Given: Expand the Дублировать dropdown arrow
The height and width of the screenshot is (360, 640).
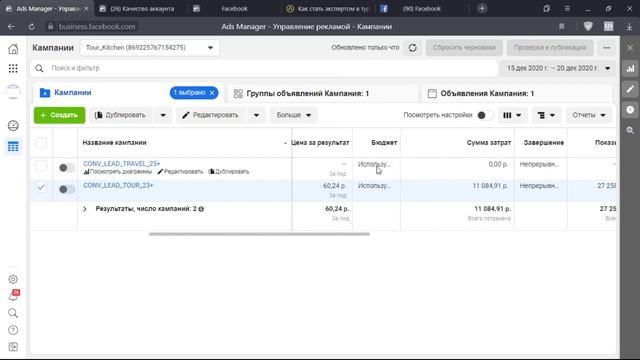Looking at the screenshot, I should pos(163,116).
